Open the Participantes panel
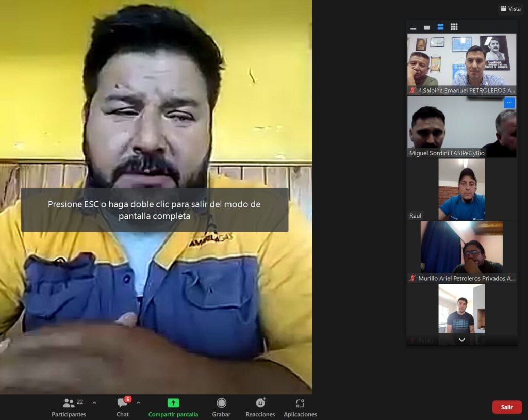528x420 pixels. point(69,407)
